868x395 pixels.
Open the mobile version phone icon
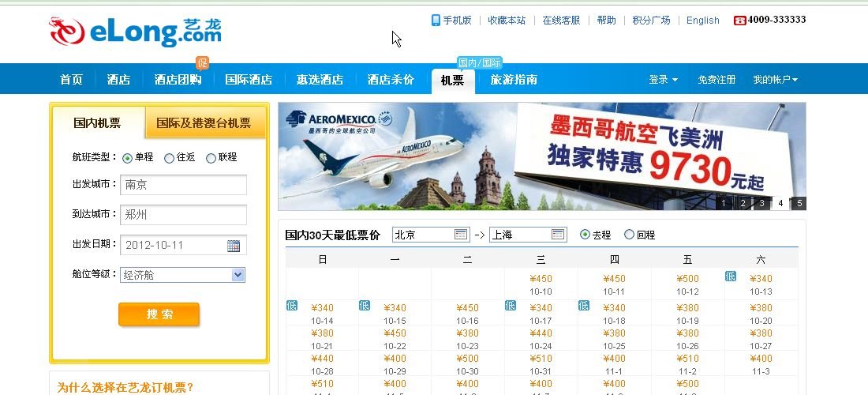click(436, 20)
